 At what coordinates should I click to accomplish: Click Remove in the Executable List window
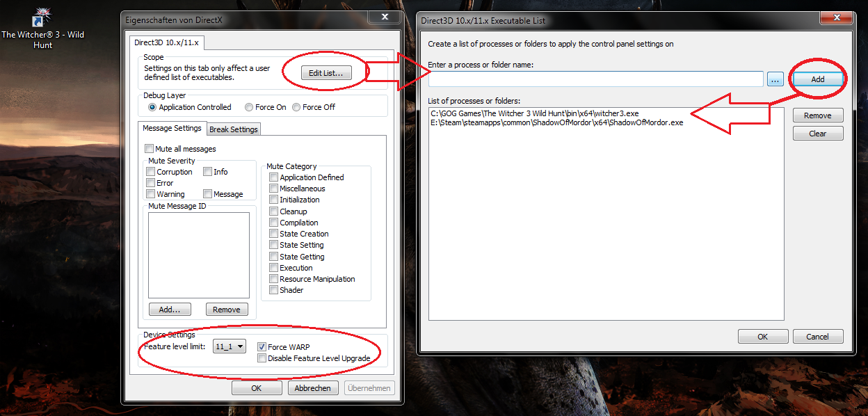[818, 115]
